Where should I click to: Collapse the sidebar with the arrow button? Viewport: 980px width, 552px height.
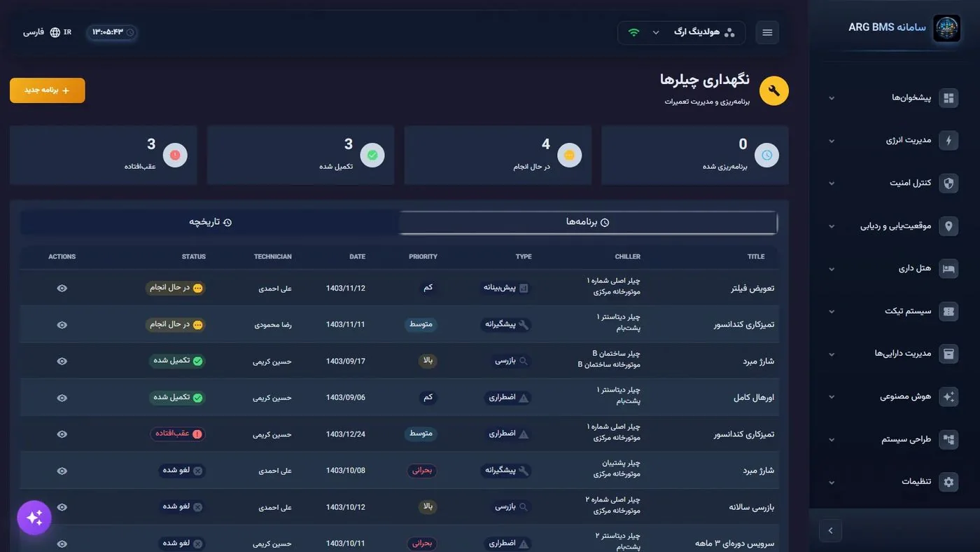coord(830,530)
